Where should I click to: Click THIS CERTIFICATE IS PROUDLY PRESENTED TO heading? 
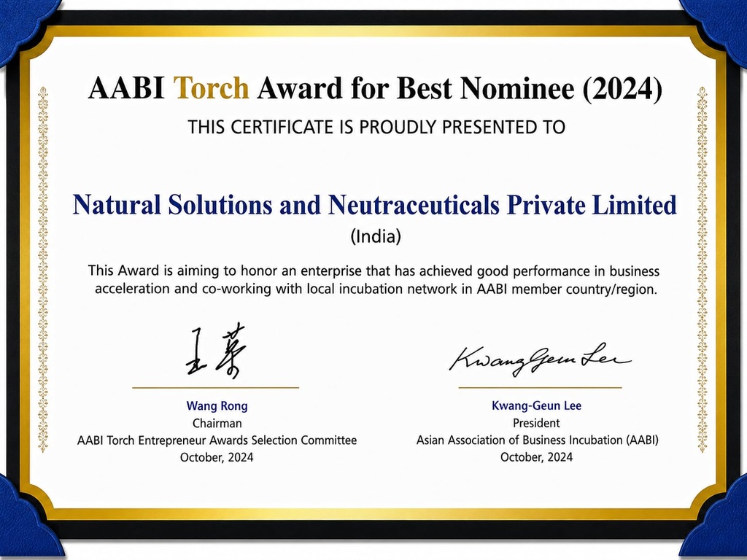(376, 127)
